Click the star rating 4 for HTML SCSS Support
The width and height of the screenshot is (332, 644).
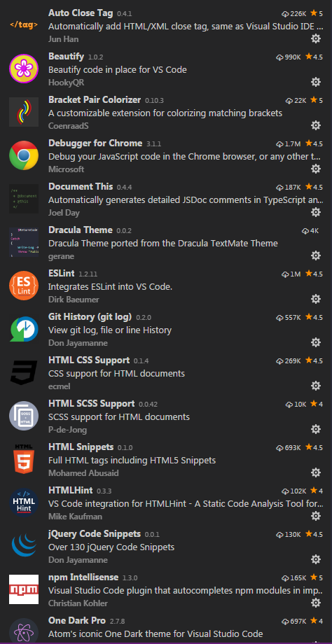(x=317, y=404)
